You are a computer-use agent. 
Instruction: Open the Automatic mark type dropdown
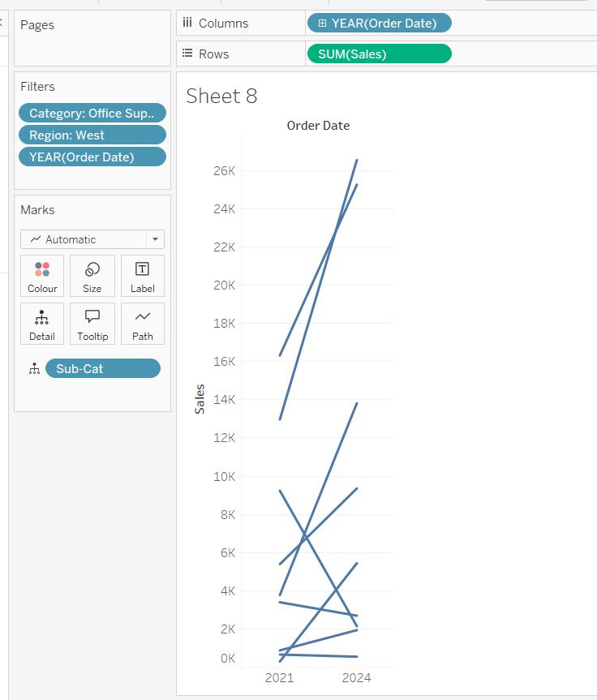[x=154, y=239]
